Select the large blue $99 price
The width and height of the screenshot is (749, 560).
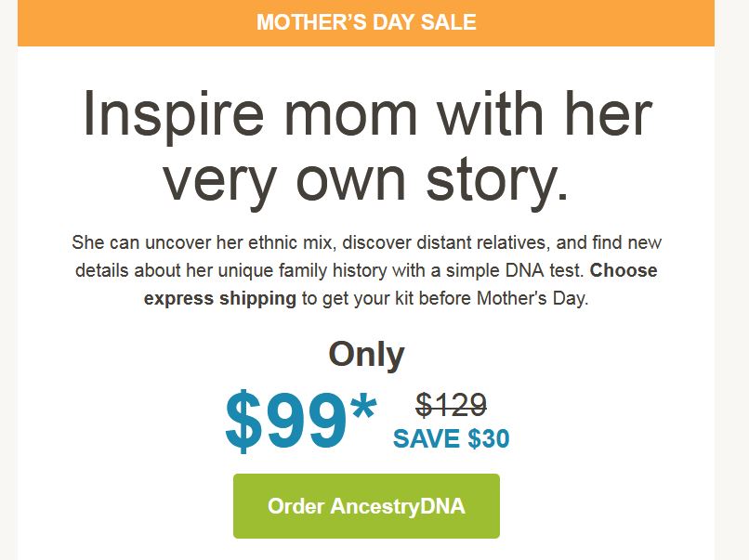click(285, 421)
